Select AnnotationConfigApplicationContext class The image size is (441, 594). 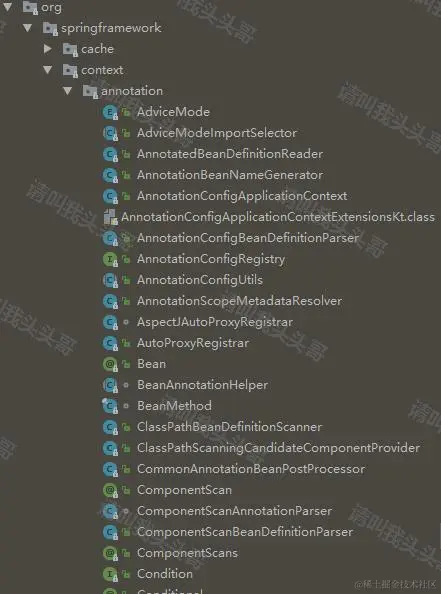pos(242,196)
